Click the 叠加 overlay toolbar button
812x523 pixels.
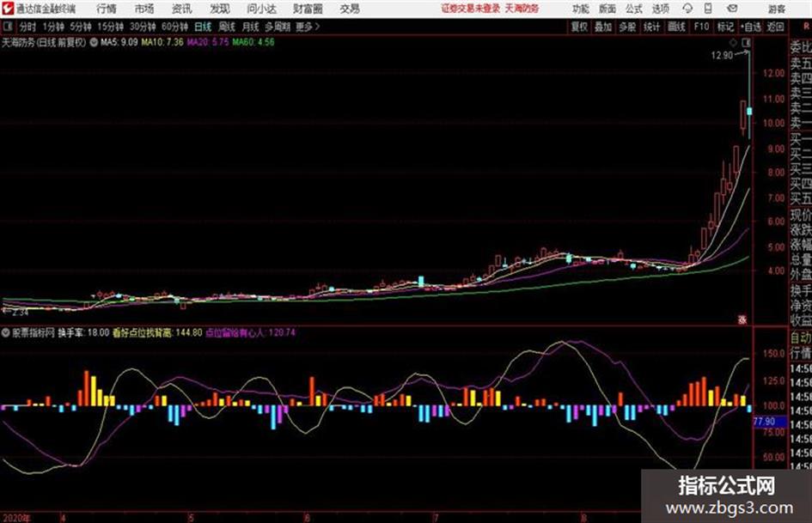603,27
